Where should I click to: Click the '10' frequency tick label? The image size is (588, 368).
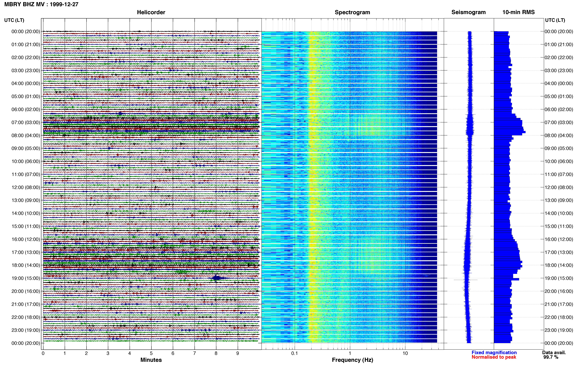405,353
